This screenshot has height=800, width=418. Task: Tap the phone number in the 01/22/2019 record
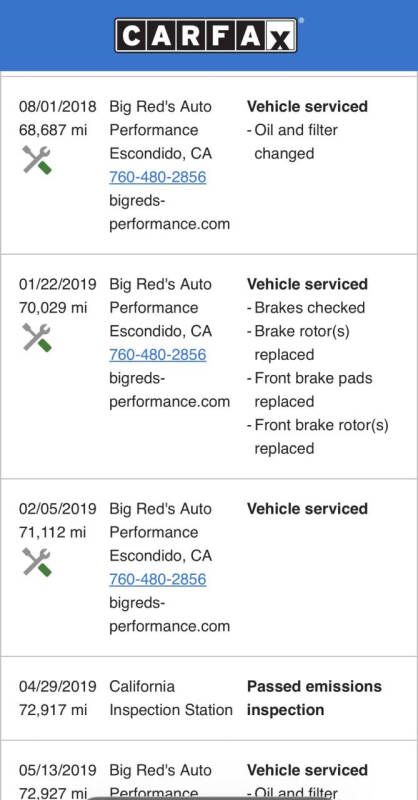pos(158,355)
